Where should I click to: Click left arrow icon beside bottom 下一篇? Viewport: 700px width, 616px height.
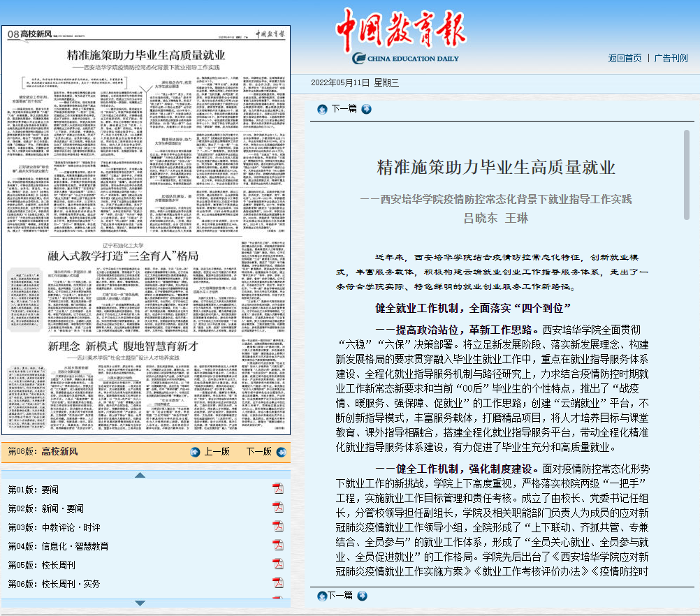[x=322, y=596]
